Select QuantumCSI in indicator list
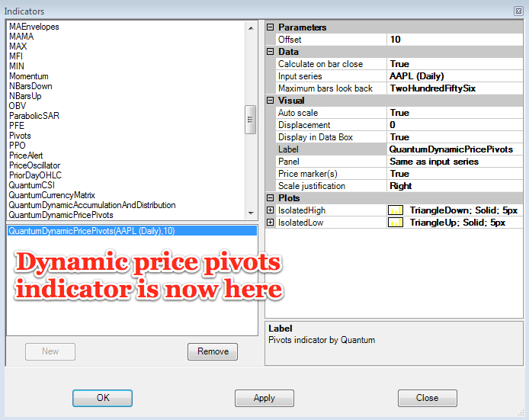This screenshot has height=420, width=529. tap(32, 185)
